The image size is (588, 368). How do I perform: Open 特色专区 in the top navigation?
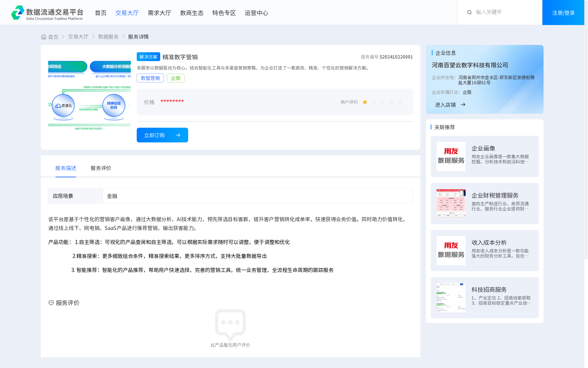pyautogui.click(x=224, y=13)
